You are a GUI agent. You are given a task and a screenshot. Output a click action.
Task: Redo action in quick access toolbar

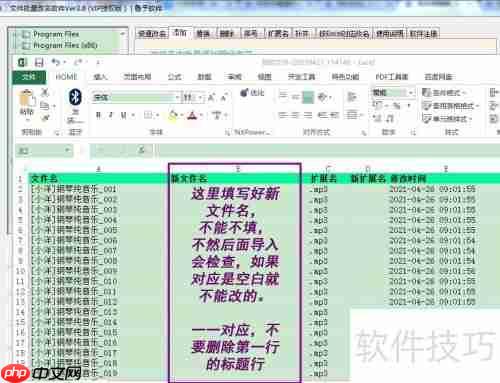pyautogui.click(x=78, y=62)
